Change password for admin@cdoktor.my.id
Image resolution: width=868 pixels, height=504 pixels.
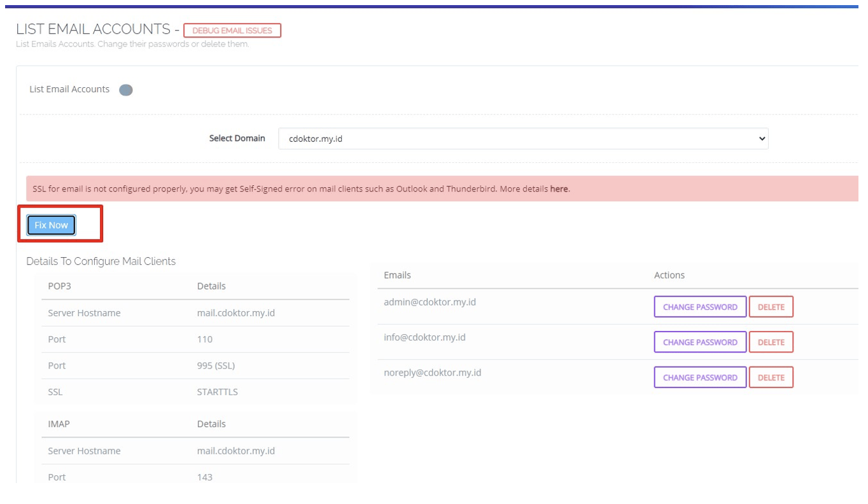pos(700,307)
